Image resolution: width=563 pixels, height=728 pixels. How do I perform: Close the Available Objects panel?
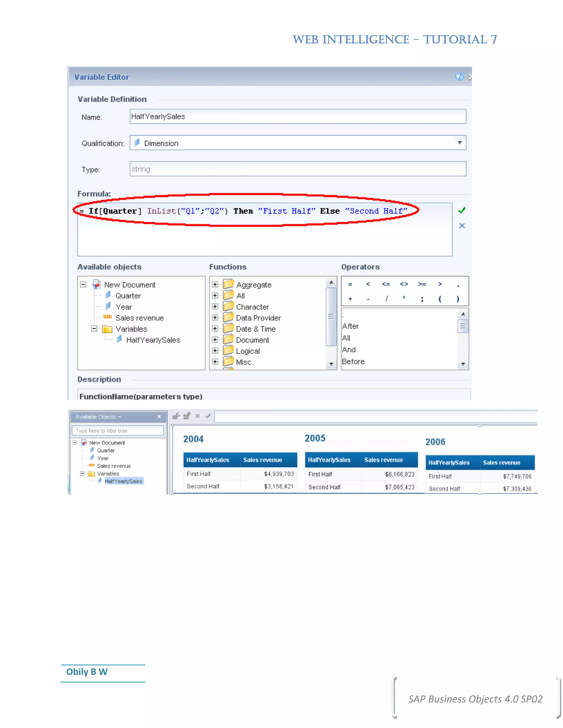159,417
